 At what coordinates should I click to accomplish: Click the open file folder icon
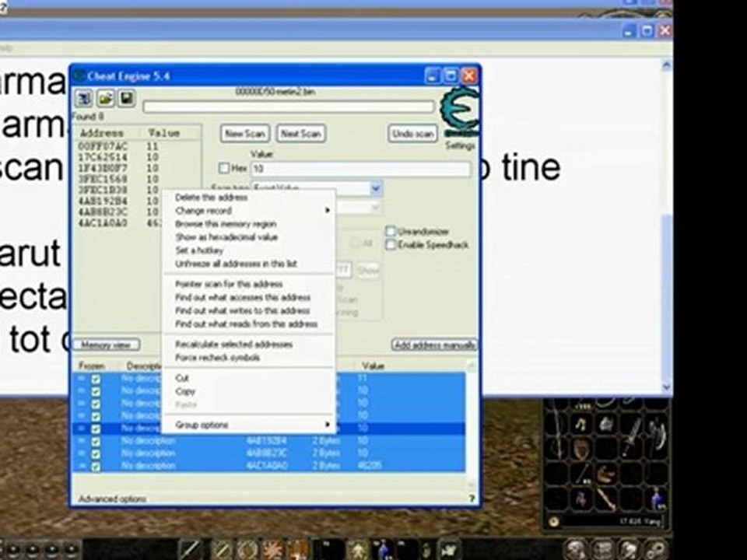[106, 99]
